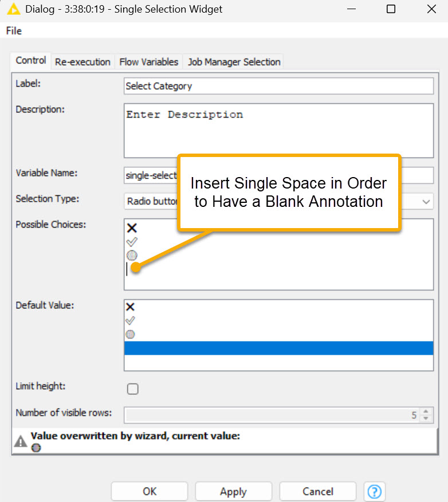
Task: Click the X mark in Possible Choices
Action: 132,228
